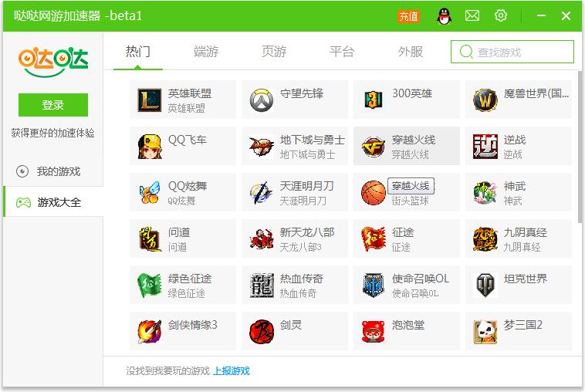This screenshot has height=392, width=585.
Task: Click the 魔兽世界 WoW icon
Action: (x=485, y=100)
